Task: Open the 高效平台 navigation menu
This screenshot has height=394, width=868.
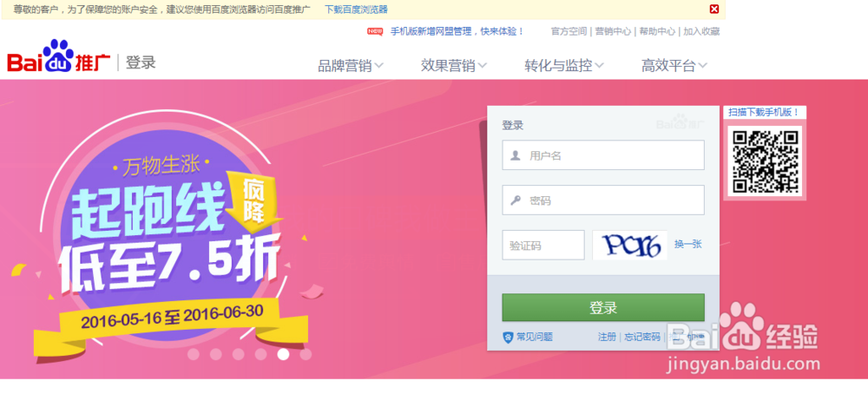Action: [x=674, y=66]
